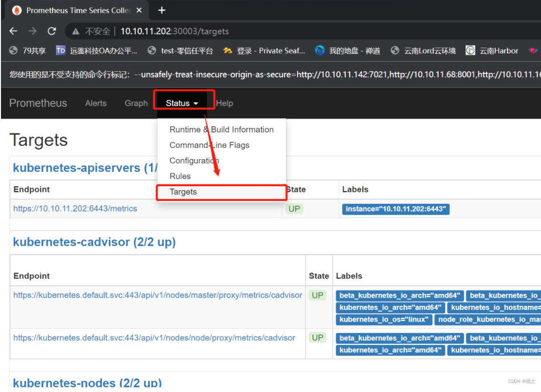Open the 79共享 bookmark

tap(28, 50)
